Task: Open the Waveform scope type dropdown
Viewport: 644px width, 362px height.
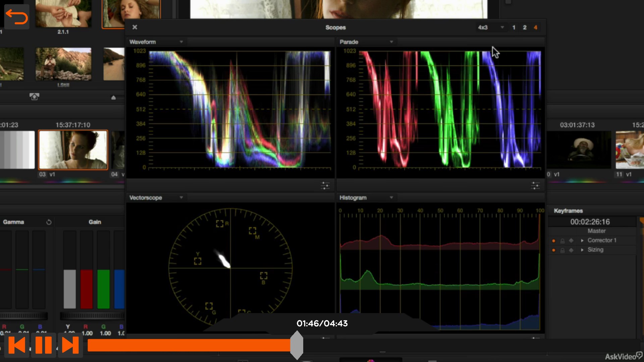Action: (x=181, y=42)
